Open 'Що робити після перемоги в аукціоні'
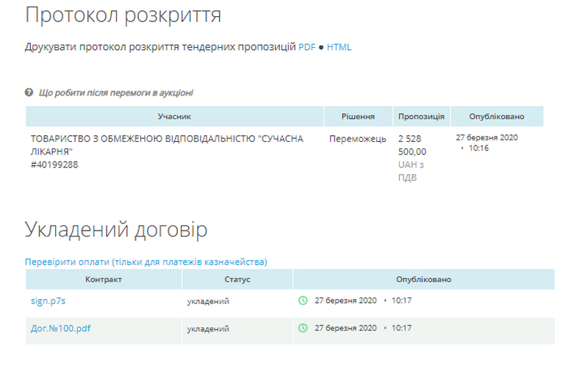 115,93
